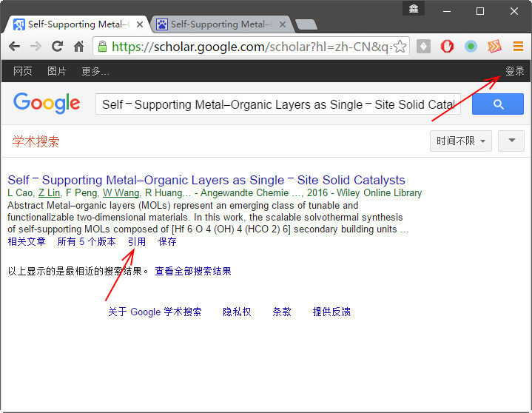The image size is (532, 413).
Task: Click the 学术搜索 heading link
Action: [36, 141]
